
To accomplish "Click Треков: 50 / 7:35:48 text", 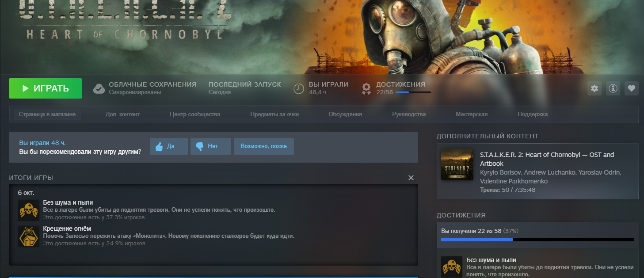I will 507,190.
